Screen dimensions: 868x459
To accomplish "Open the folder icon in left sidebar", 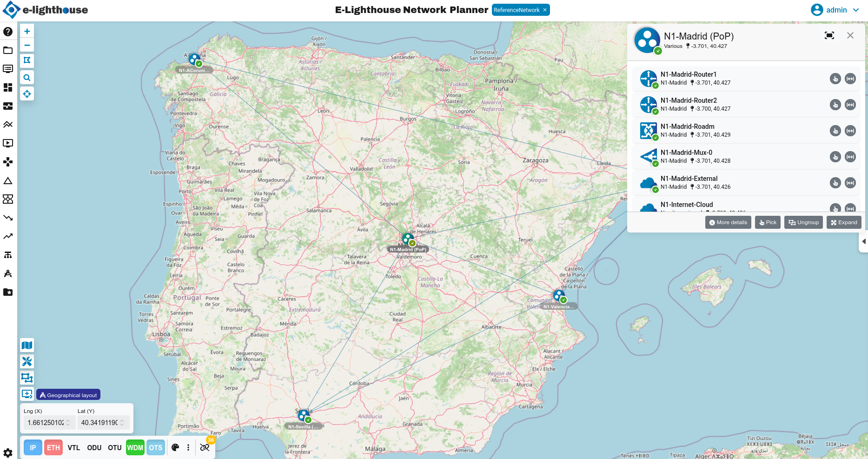I will pyautogui.click(x=8, y=50).
